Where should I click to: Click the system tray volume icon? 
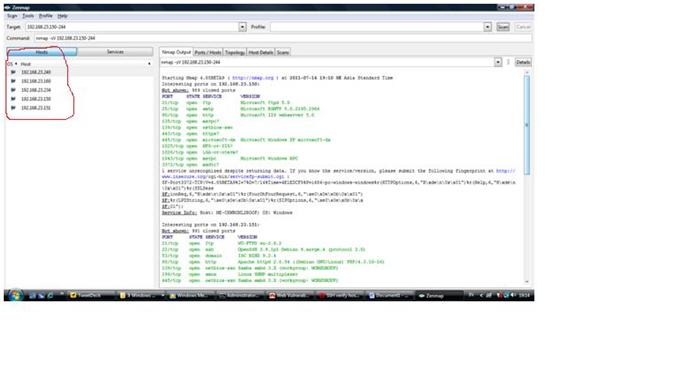(x=513, y=295)
